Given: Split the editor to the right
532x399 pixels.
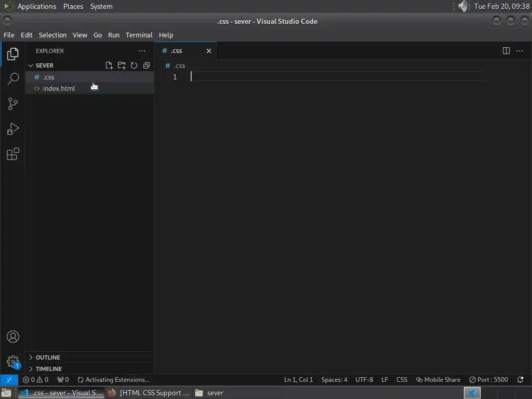Looking at the screenshot, I should pos(506,51).
